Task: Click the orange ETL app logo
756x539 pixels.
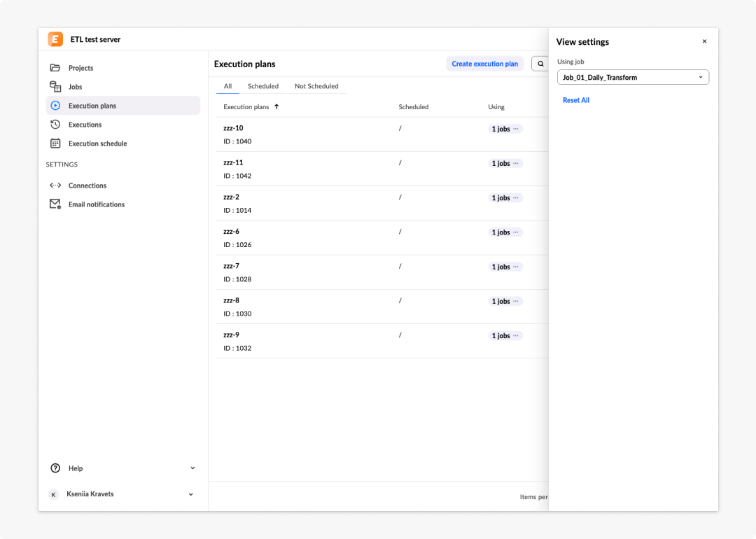Action: (x=55, y=39)
